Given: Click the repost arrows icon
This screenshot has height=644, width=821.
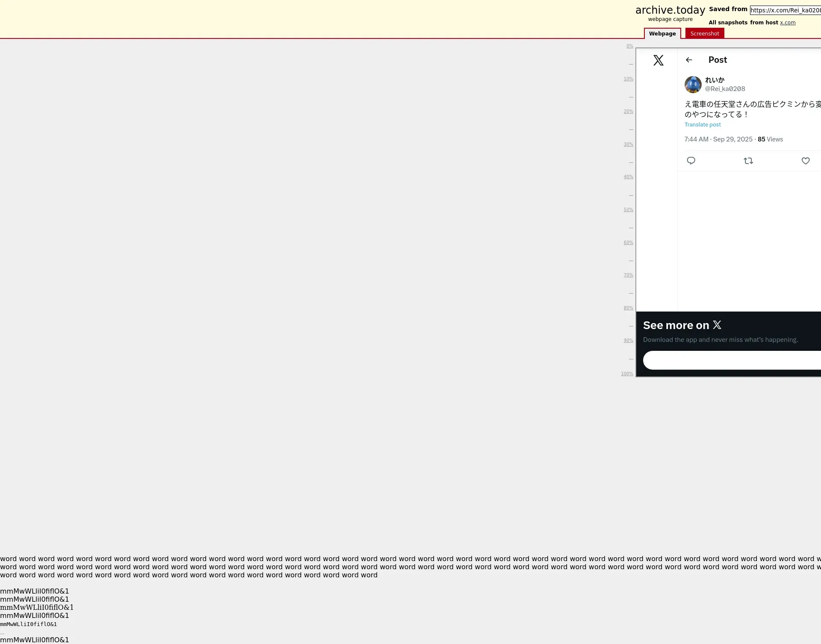Looking at the screenshot, I should coord(748,161).
